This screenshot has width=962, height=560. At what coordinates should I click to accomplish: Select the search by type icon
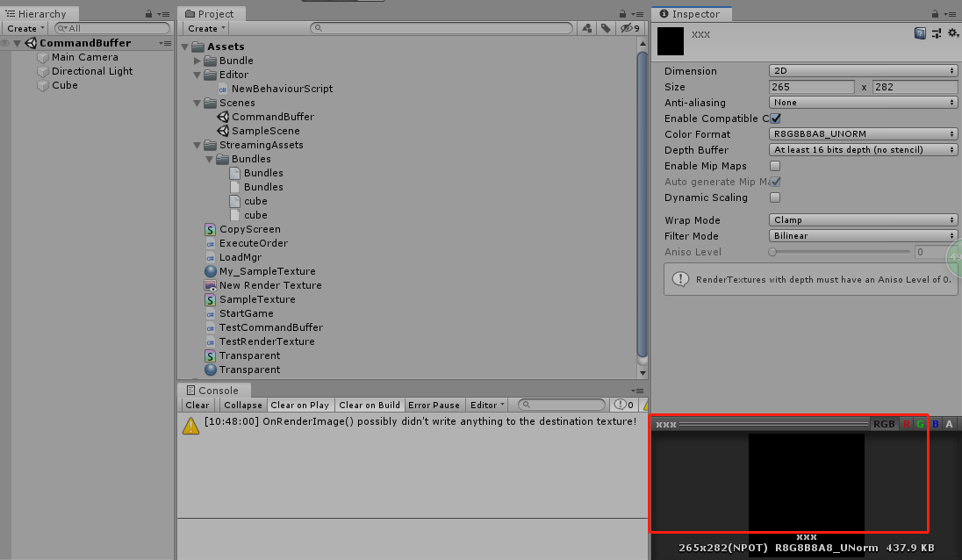[587, 28]
